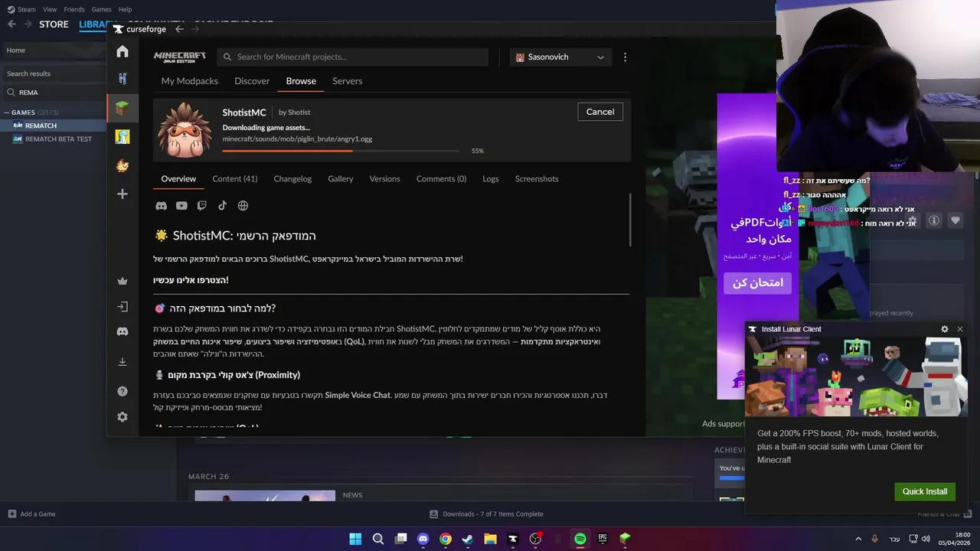Open ShotistMC YouTube link icon
Screen dimensions: 980x551
pyautogui.click(x=181, y=206)
